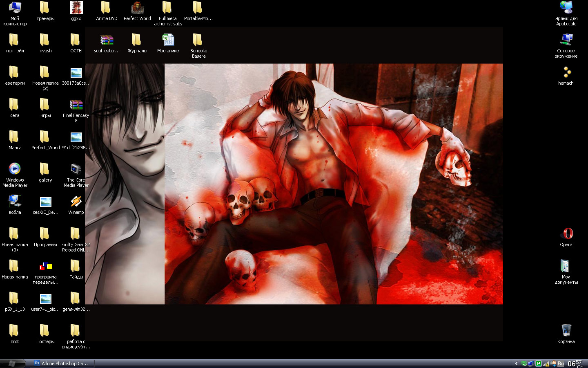Image resolution: width=588 pixels, height=368 pixels.
Task: Open the вобла desktop shortcut
Action: tap(15, 205)
